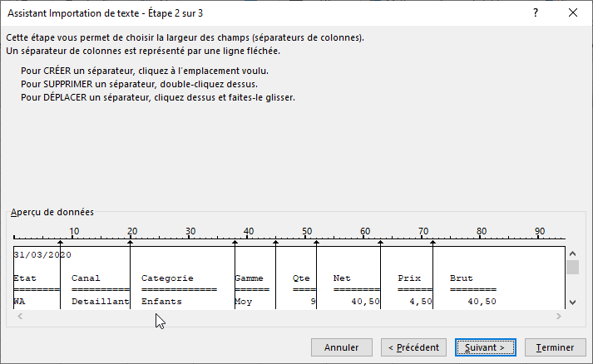This screenshot has width=593, height=364.
Task: Click the separator arrow before the Qte column
Action: pos(276,243)
